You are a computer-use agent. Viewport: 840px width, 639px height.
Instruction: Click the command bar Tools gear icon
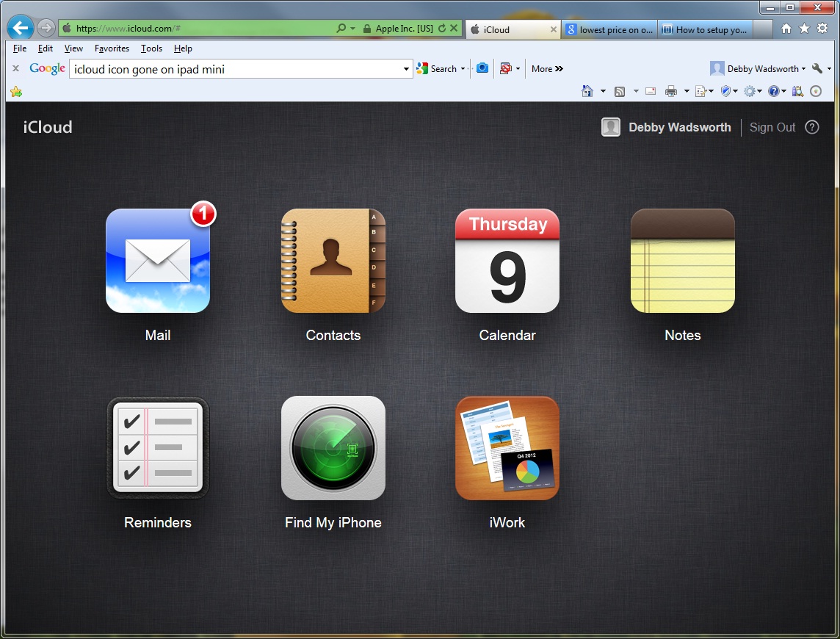[x=750, y=91]
